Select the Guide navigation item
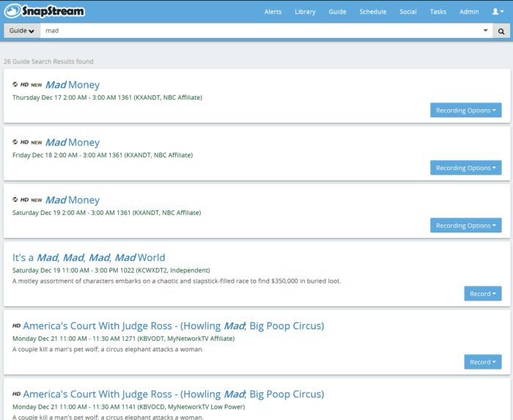Screen dimensions: 513x420 coord(337,12)
